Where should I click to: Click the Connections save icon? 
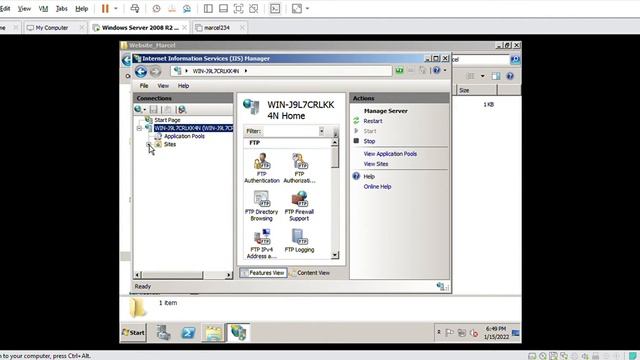pyautogui.click(x=153, y=109)
